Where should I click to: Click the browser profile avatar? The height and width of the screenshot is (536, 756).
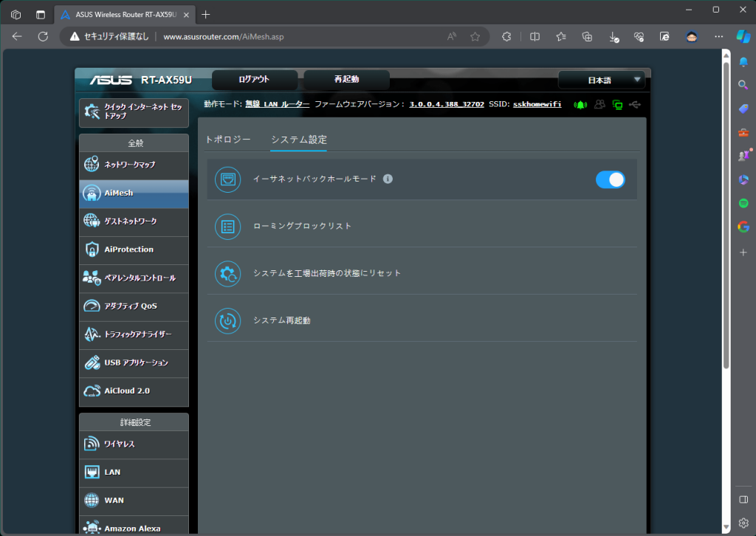coord(692,37)
